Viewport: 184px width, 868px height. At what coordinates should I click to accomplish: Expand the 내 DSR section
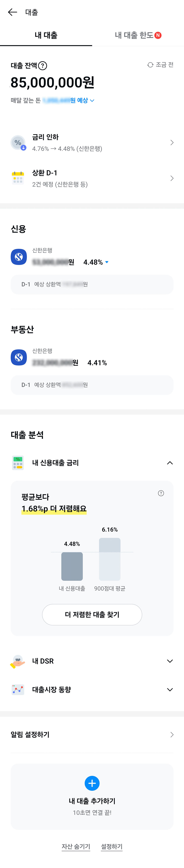coord(170,661)
